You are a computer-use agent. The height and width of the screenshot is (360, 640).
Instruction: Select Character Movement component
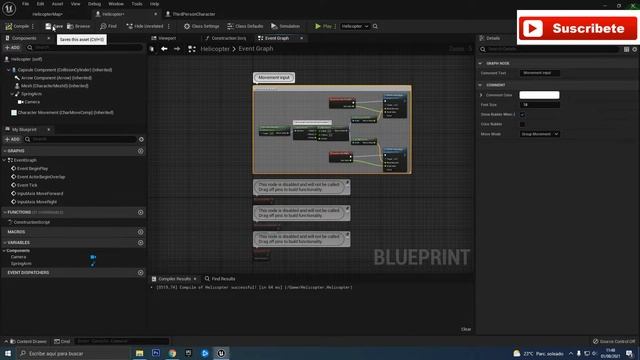(65, 113)
